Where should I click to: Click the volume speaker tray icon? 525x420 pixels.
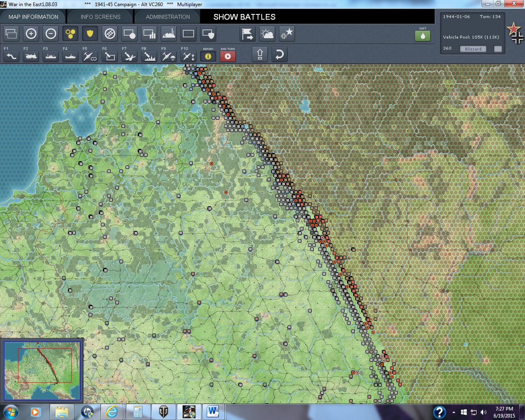[484, 412]
